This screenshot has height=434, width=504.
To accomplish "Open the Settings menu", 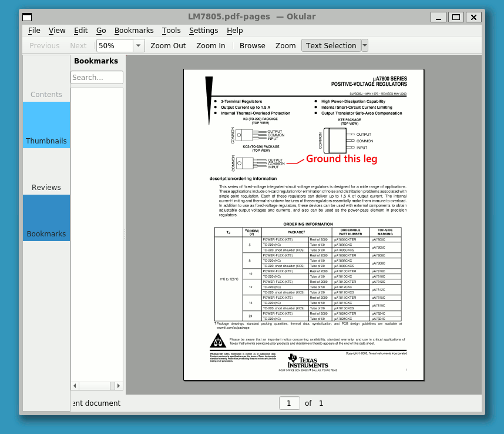I will 203,31.
